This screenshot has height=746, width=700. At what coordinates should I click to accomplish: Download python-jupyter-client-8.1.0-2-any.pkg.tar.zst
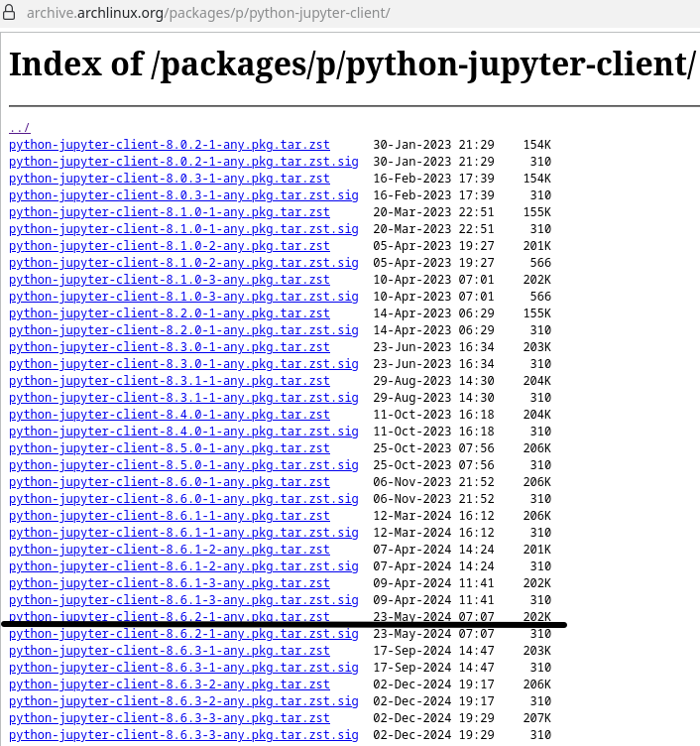pyautogui.click(x=170, y=246)
